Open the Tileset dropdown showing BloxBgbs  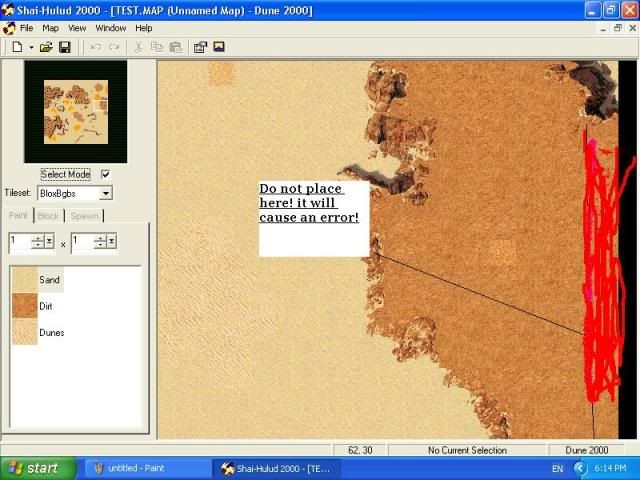pyautogui.click(x=106, y=193)
